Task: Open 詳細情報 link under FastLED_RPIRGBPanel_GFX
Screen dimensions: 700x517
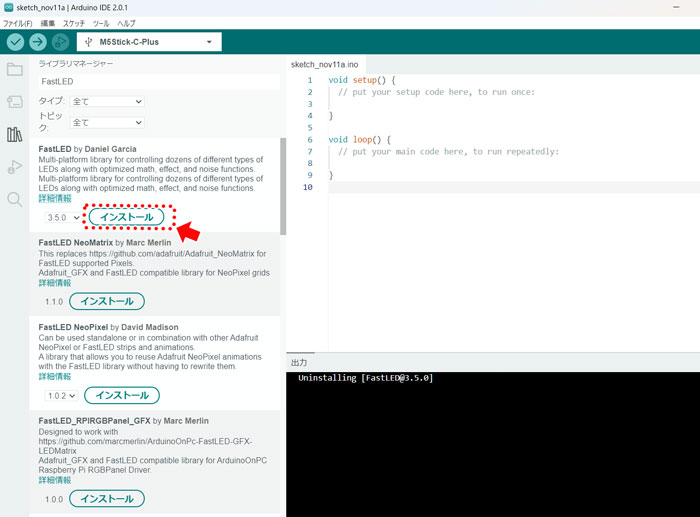Action: (55, 480)
